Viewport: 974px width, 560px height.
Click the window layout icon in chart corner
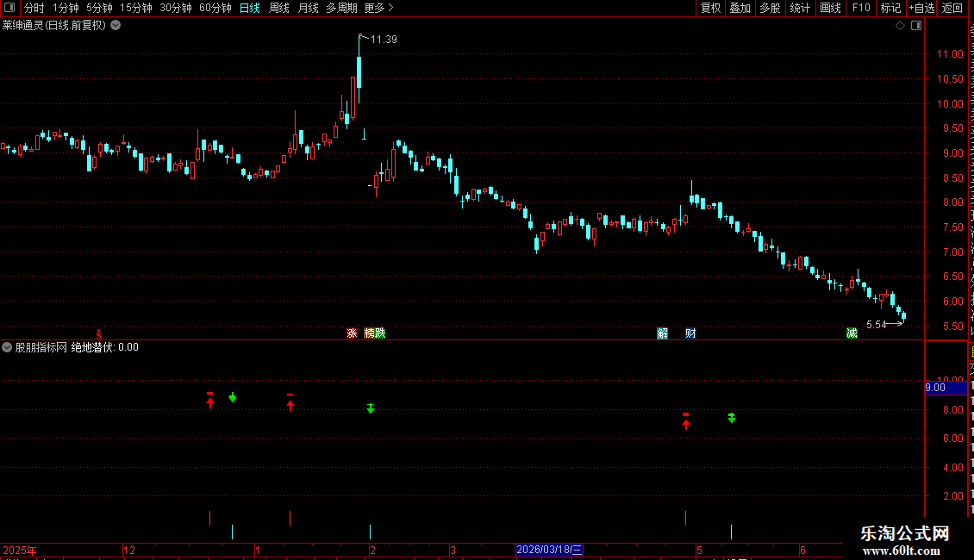coord(916,26)
